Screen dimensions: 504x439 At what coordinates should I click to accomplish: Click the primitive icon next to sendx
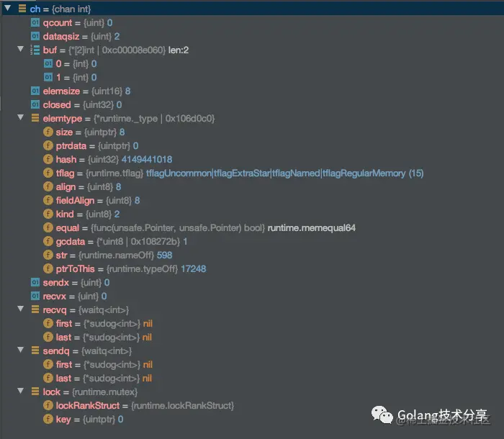(x=35, y=282)
